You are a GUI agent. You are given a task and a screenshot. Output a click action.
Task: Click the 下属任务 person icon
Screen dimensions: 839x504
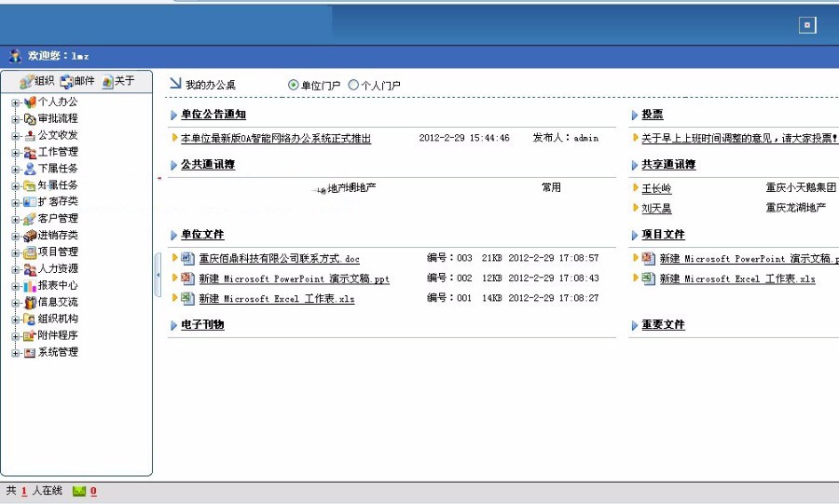(30, 169)
